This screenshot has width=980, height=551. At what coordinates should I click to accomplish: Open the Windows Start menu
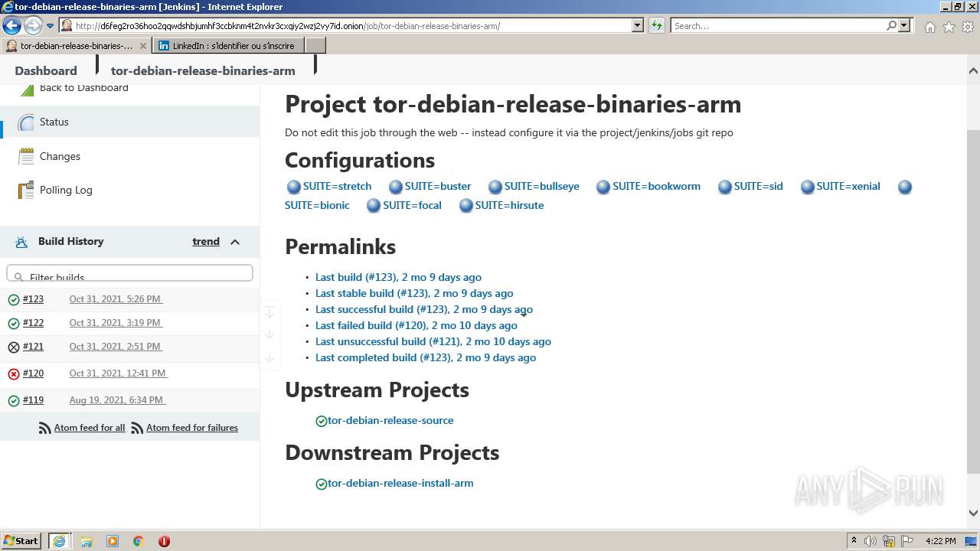pyautogui.click(x=21, y=541)
